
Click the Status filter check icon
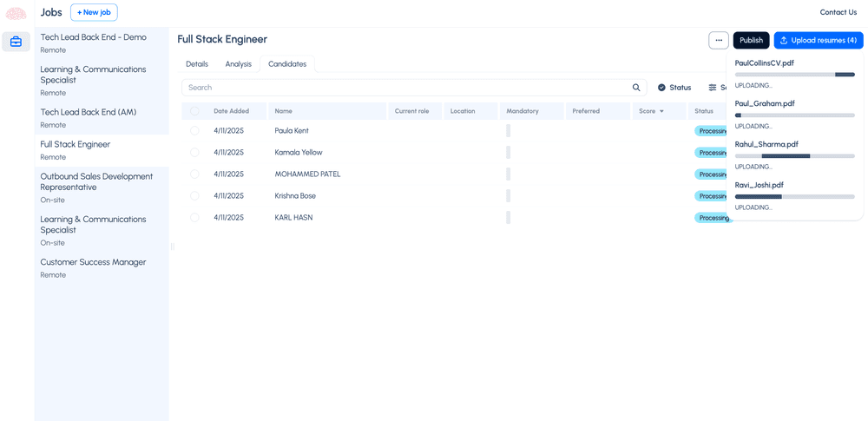coord(661,88)
